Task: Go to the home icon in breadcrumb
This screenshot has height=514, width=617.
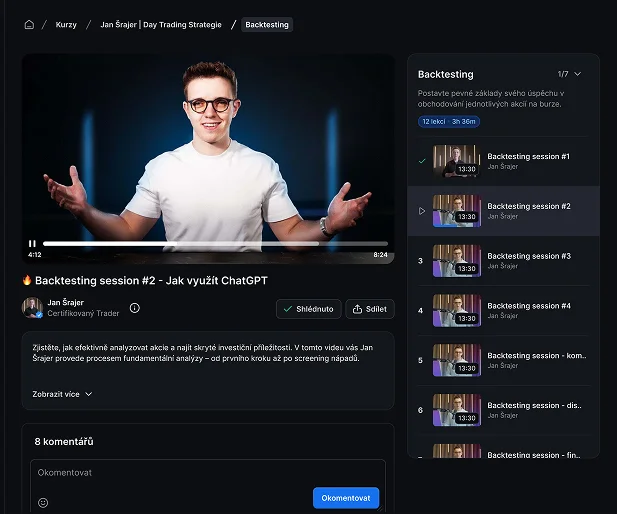Action: point(29,25)
